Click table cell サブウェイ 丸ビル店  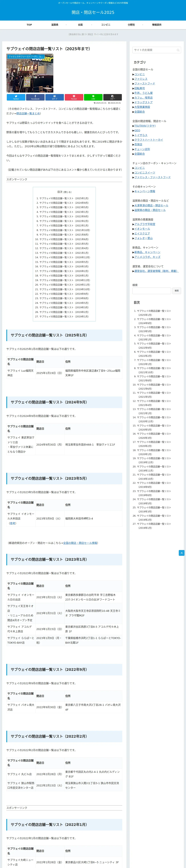tap(21, 774)
